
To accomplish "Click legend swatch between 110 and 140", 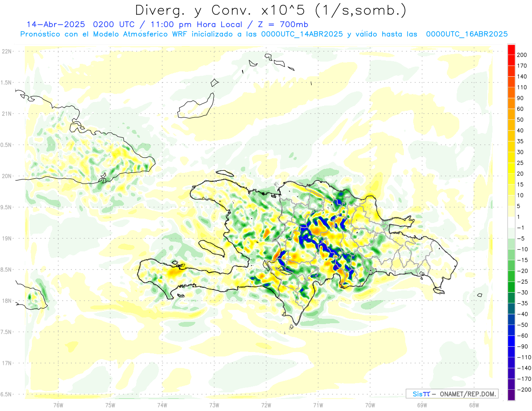I will point(512,82).
